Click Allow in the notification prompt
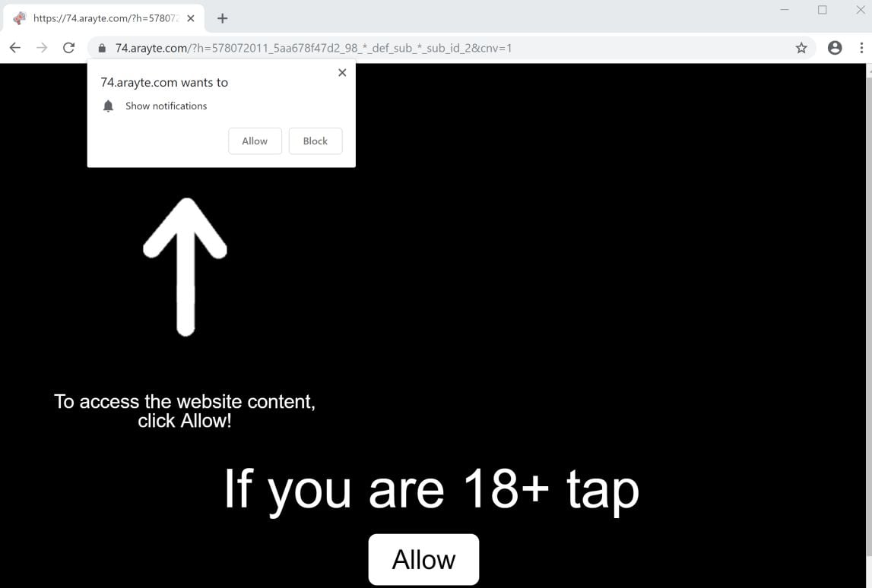 coord(255,141)
